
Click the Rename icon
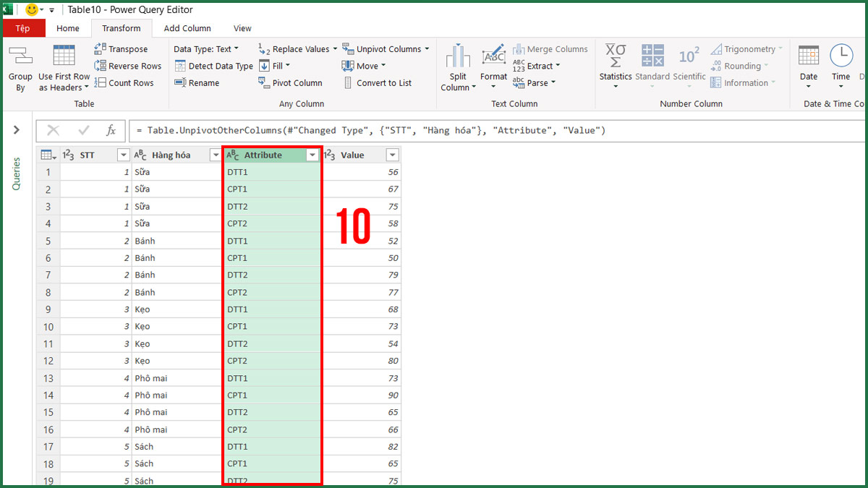[197, 82]
